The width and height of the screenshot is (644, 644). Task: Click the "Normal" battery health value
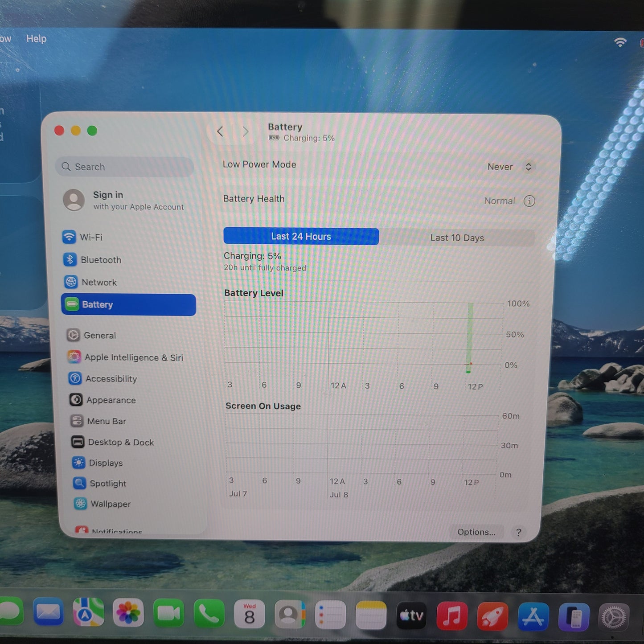500,201
